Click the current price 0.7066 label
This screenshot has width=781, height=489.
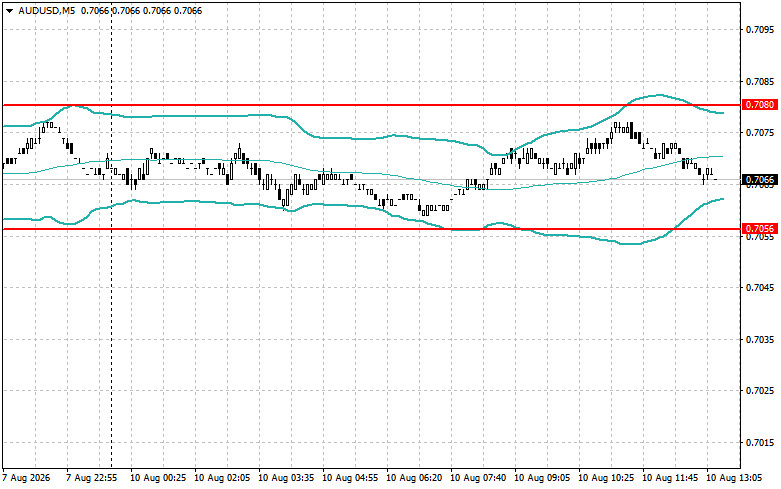[x=760, y=179]
